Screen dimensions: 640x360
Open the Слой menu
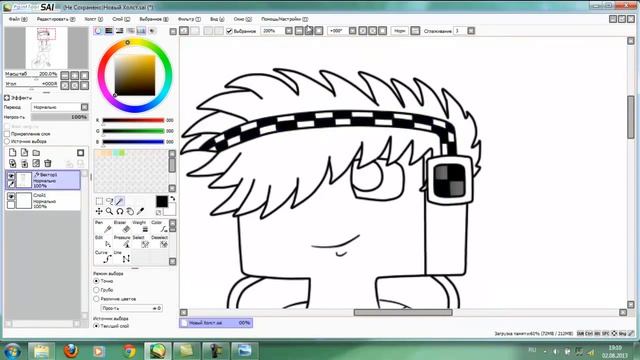coord(121,19)
